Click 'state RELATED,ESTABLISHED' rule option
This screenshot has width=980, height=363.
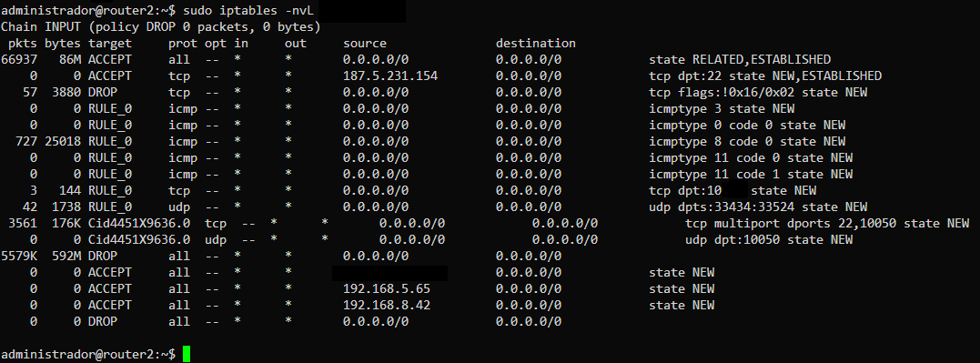740,60
